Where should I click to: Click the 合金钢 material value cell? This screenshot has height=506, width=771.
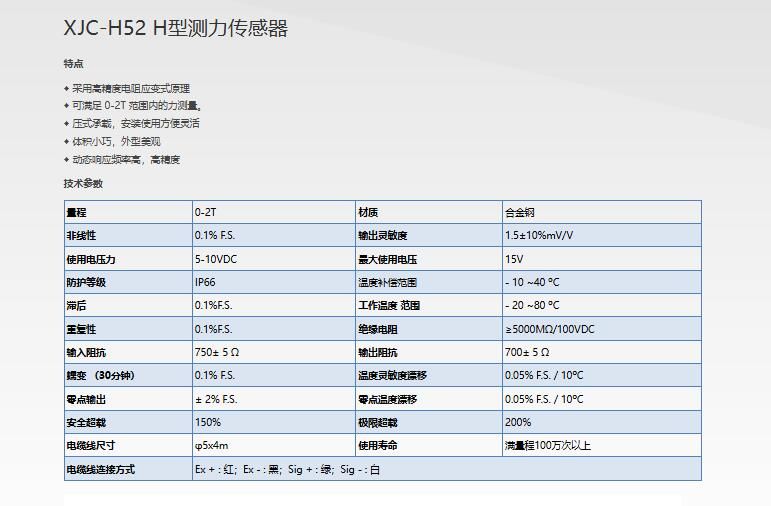tap(520, 212)
